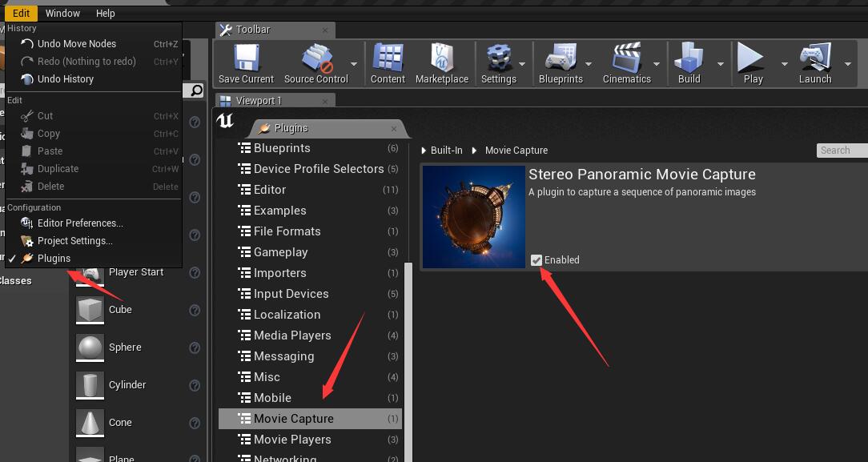The image size is (868, 462).
Task: Open the Window menu
Action: 62,13
